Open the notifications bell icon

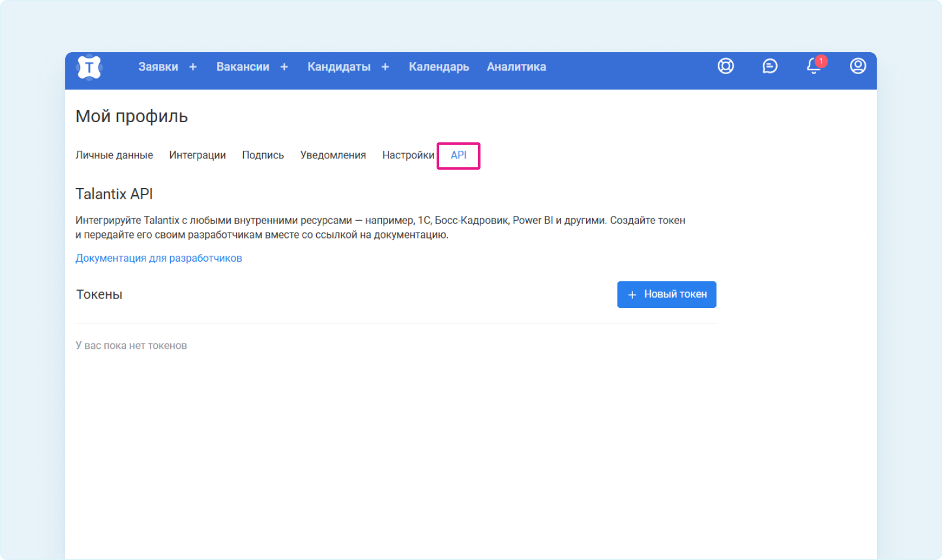pos(815,65)
